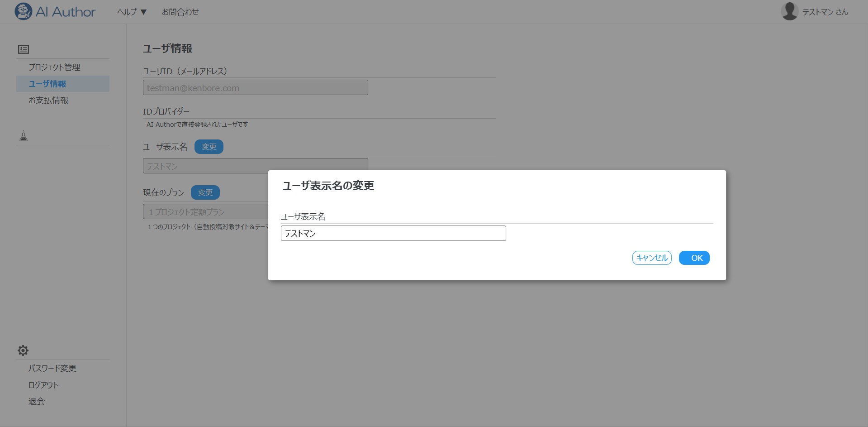
Task: Click 退会 in the sidebar
Action: [x=36, y=401]
